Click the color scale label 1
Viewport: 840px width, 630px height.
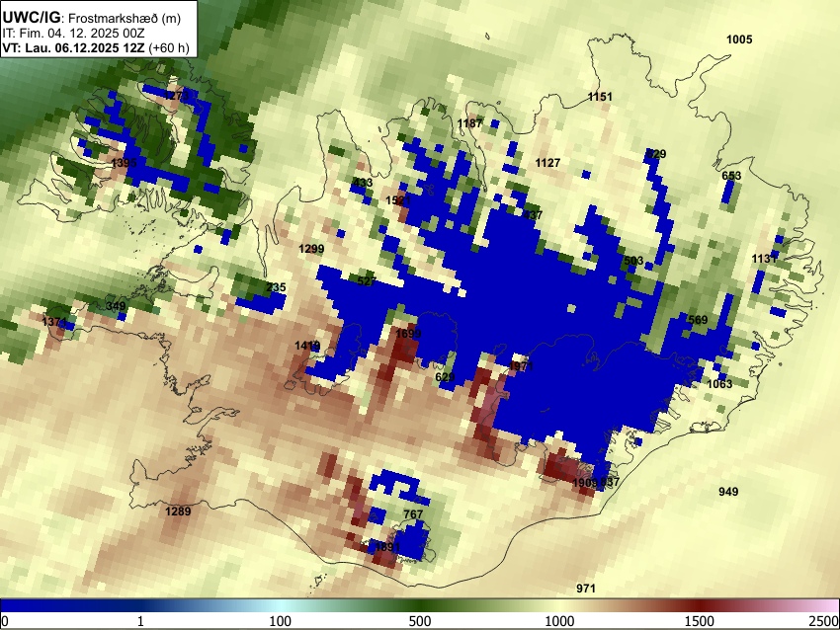point(140,621)
